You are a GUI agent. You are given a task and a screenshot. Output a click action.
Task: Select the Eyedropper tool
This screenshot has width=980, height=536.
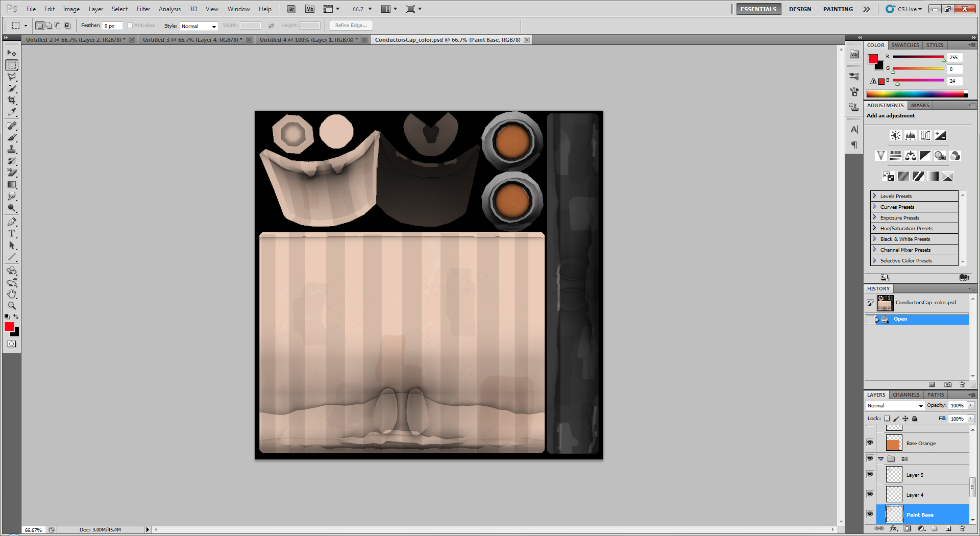click(12, 112)
